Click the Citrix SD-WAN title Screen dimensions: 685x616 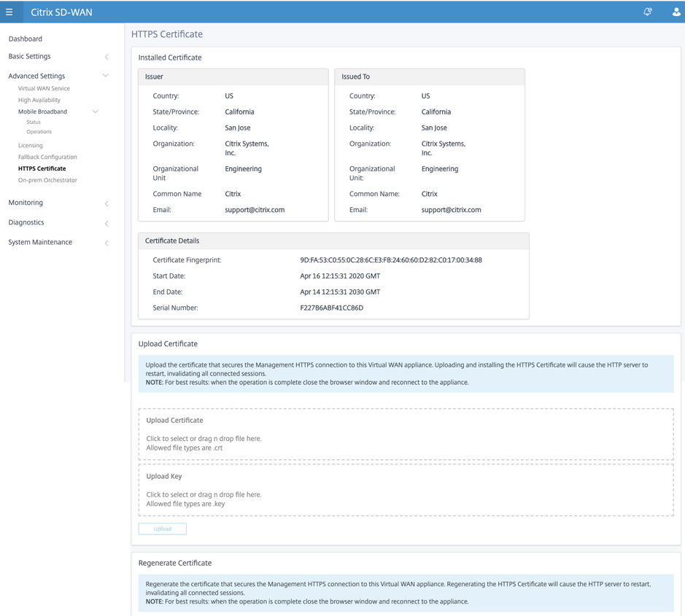pos(61,12)
